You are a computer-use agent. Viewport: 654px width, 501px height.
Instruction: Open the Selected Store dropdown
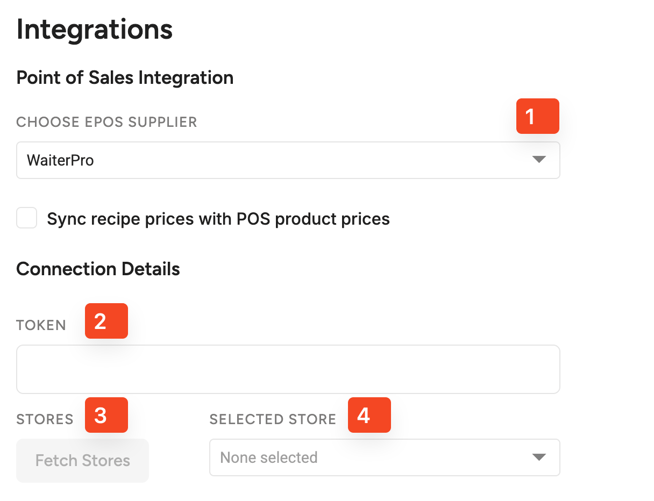pyautogui.click(x=383, y=458)
